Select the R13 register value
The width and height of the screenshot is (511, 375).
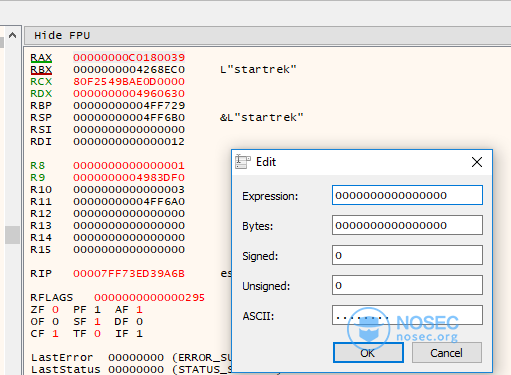click(x=129, y=226)
